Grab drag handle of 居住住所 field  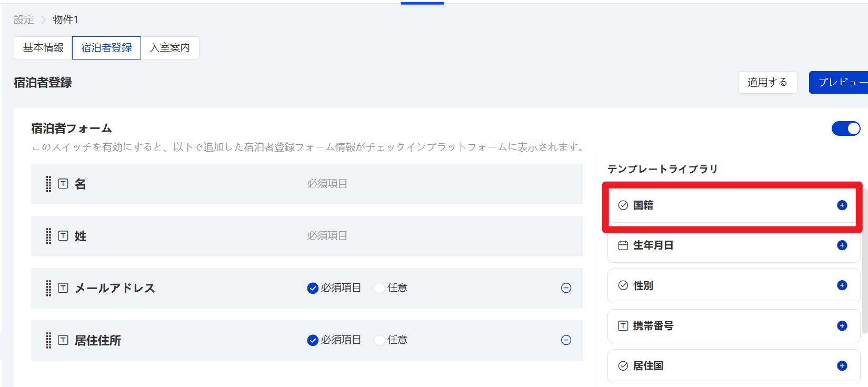coord(48,340)
